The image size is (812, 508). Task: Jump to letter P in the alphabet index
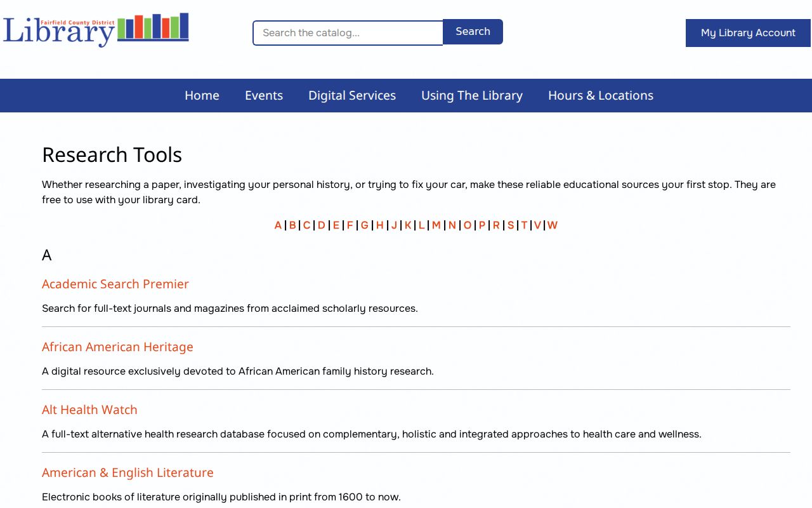click(482, 225)
